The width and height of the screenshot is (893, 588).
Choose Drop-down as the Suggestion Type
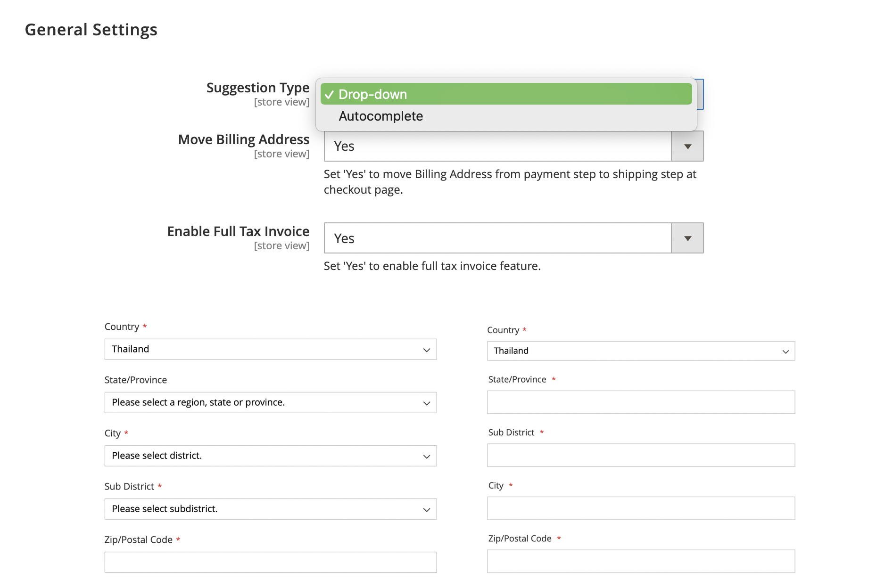pyautogui.click(x=372, y=94)
